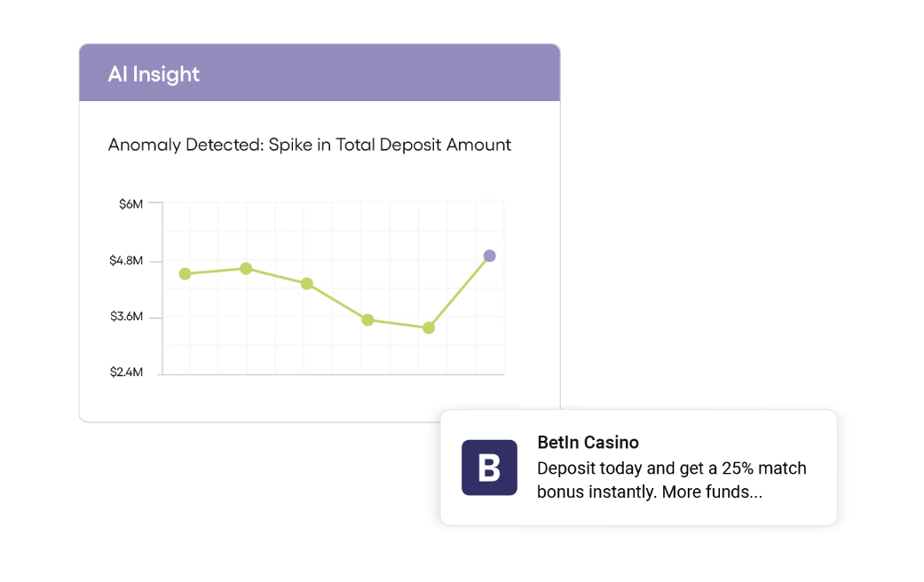Click the first green data point on chart

pos(185,273)
